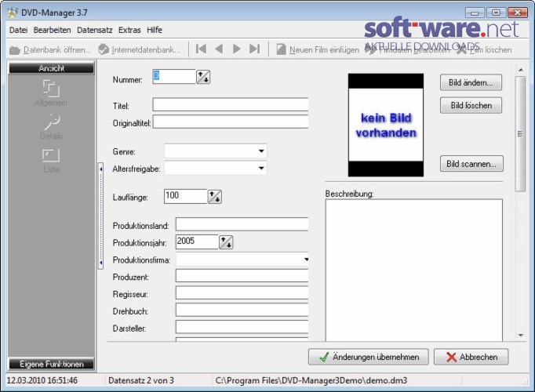Select the Liste view icon

pos(51,161)
